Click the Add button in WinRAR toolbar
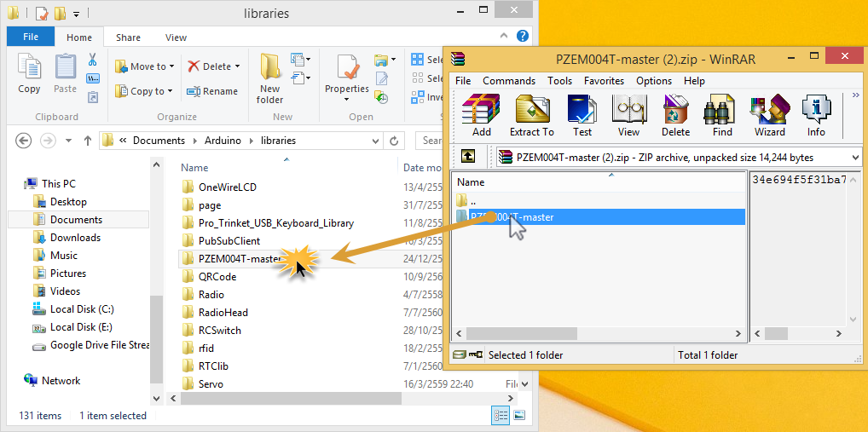Screen dimensions: 868x432 [x=481, y=116]
